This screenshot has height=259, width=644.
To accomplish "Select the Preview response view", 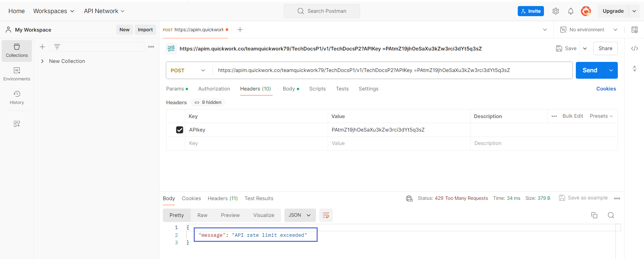I will pos(230,215).
